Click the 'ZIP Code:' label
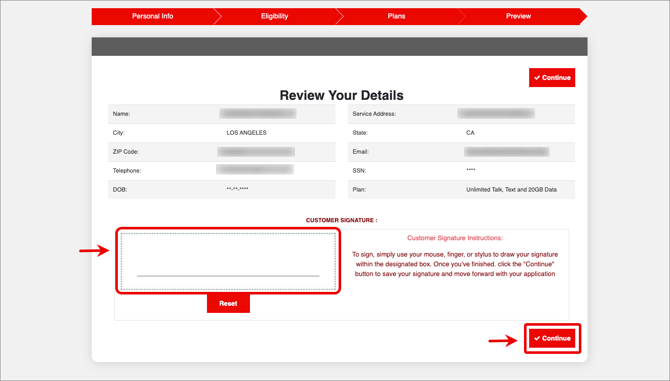This screenshot has height=381, width=670. click(x=126, y=152)
